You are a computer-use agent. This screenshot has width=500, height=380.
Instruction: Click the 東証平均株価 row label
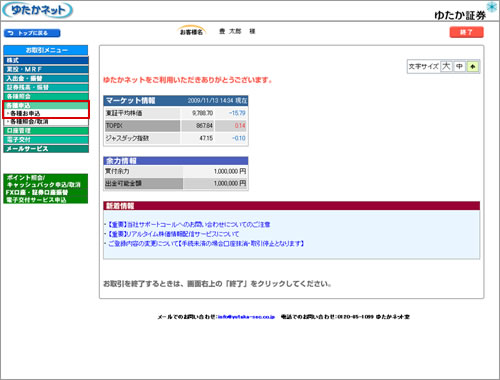click(x=124, y=113)
